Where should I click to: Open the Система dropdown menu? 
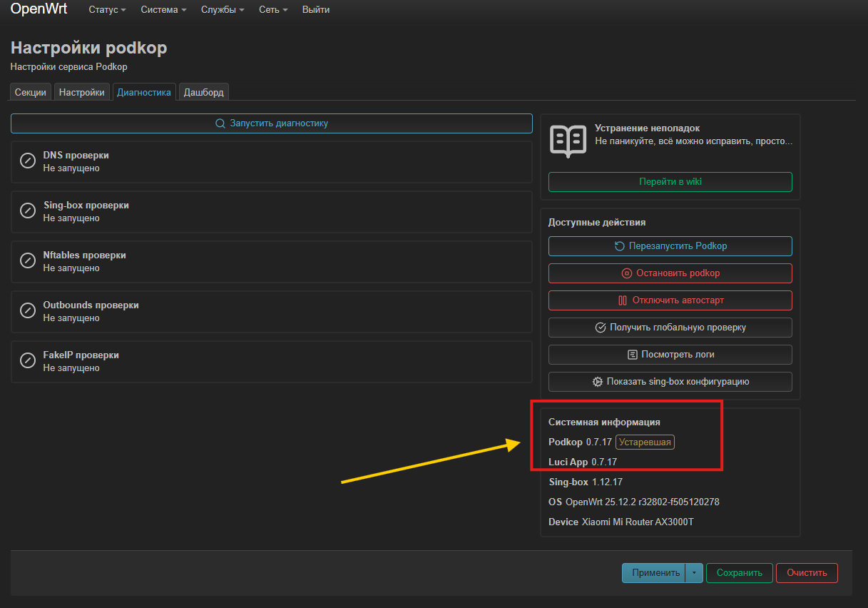pyautogui.click(x=163, y=10)
